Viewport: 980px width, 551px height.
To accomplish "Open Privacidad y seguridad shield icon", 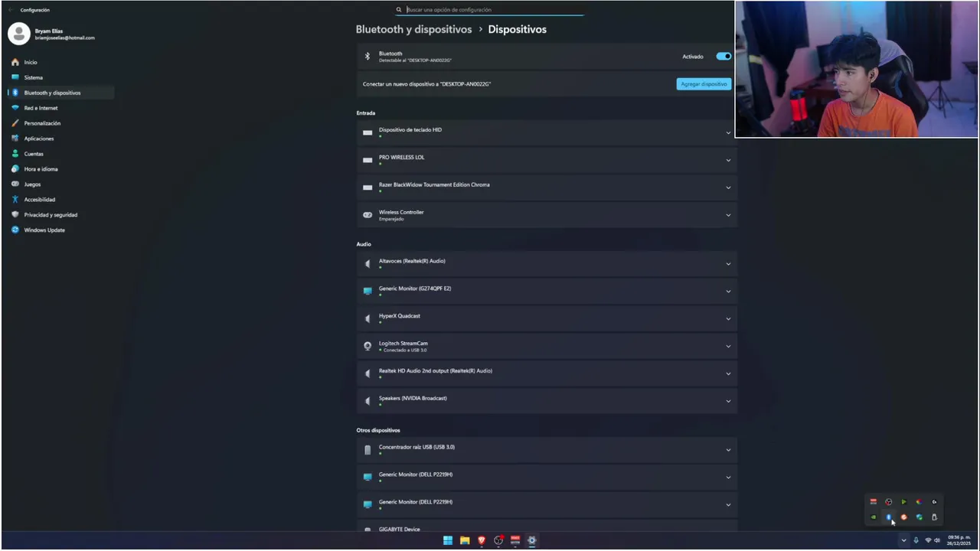I will click(15, 215).
